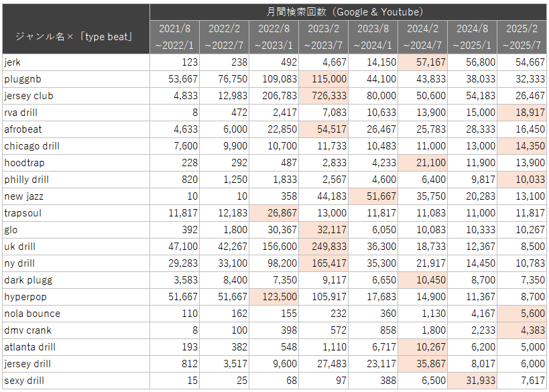Click the 'philly drill' row label
The width and height of the screenshot is (549, 392).
76,180
